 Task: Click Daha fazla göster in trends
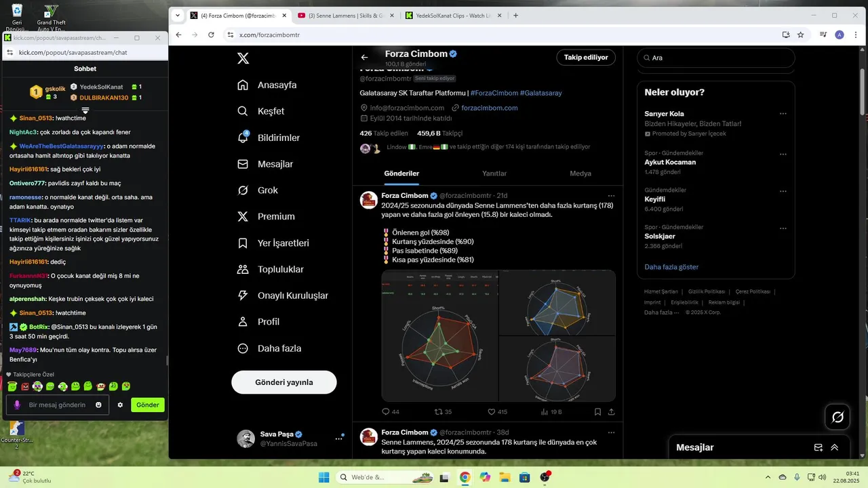671,267
